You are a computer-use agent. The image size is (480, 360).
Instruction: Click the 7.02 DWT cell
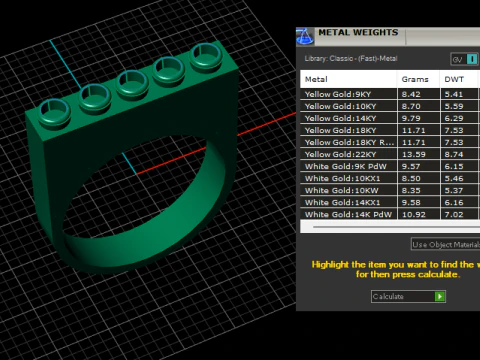pyautogui.click(x=459, y=214)
